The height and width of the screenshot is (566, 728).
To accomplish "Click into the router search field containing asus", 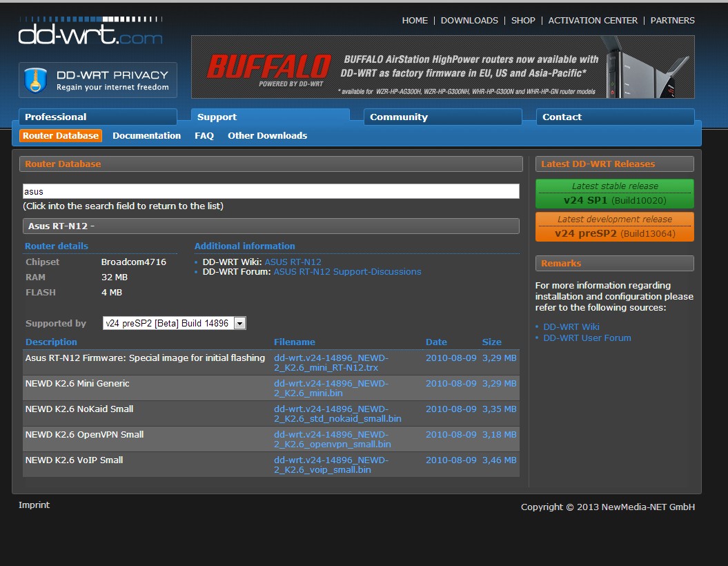I will tap(270, 191).
